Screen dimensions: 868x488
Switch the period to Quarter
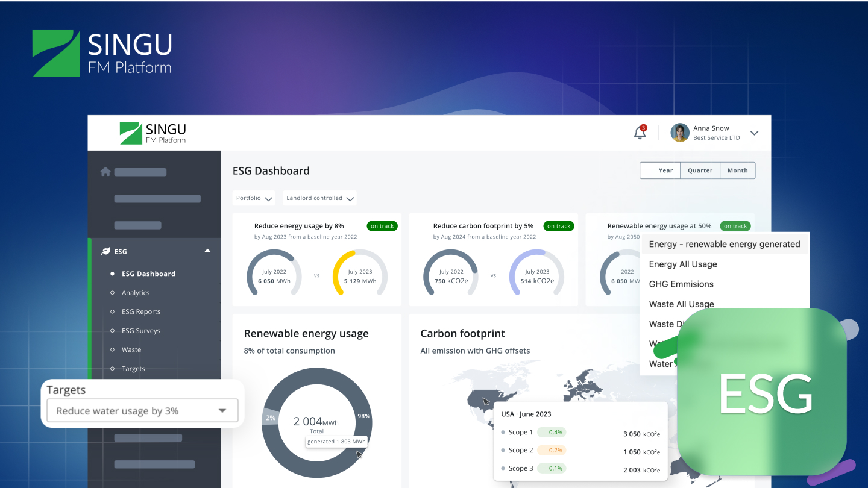[x=700, y=170]
